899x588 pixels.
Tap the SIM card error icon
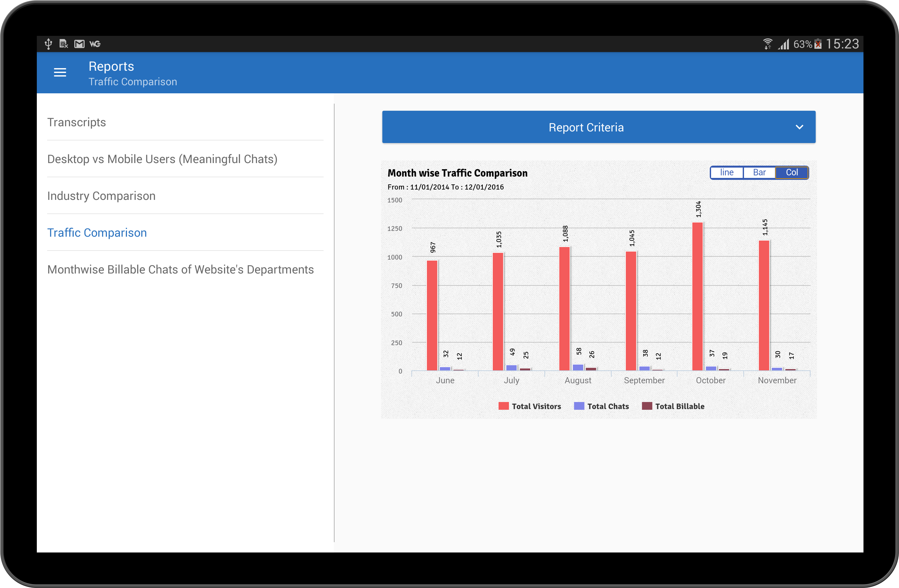pos(64,44)
